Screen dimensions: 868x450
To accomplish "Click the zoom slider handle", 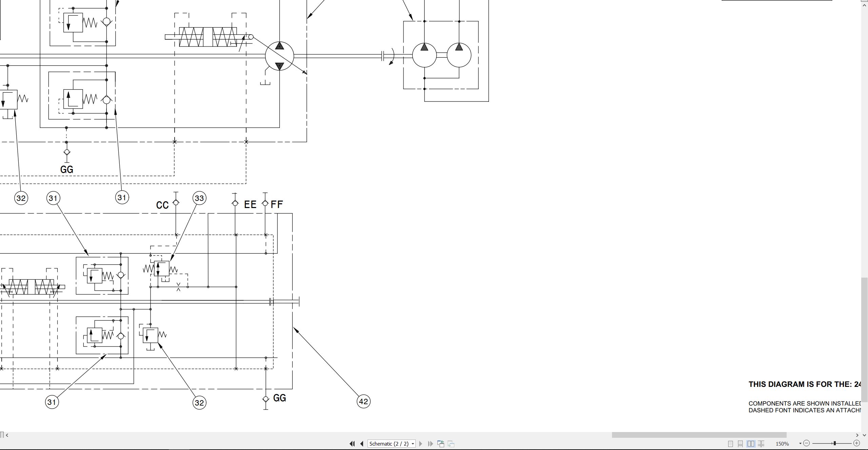I will pos(835,443).
